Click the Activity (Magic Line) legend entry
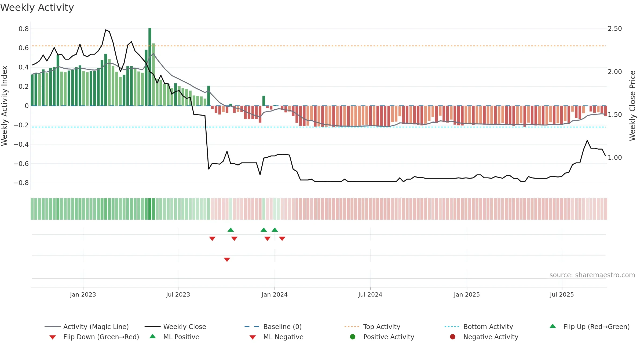 point(87,327)
